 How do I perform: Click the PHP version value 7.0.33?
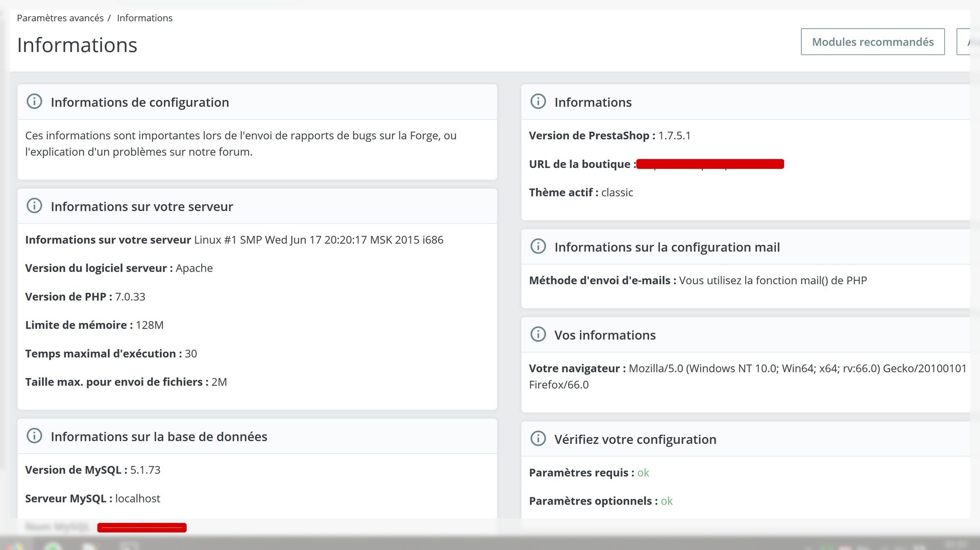[x=130, y=296]
